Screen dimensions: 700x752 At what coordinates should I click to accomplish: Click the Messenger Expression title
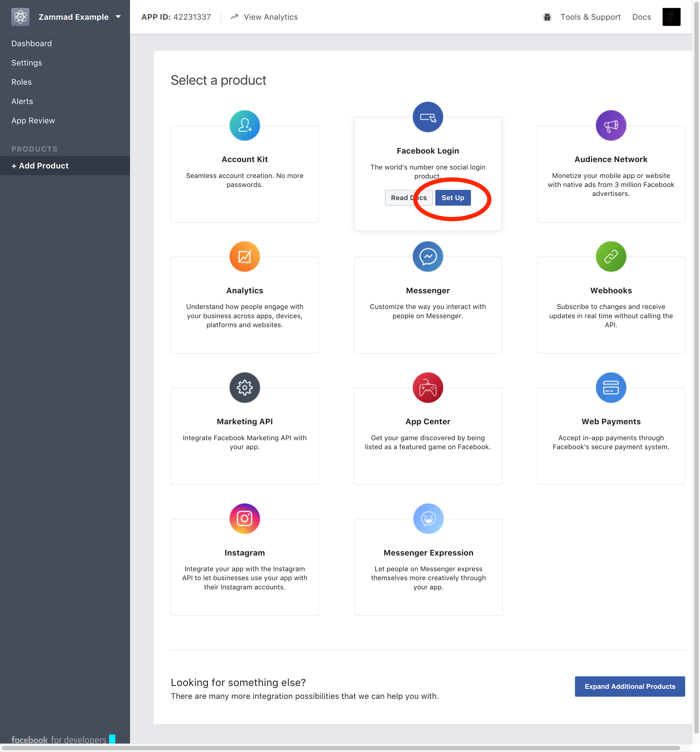point(428,553)
